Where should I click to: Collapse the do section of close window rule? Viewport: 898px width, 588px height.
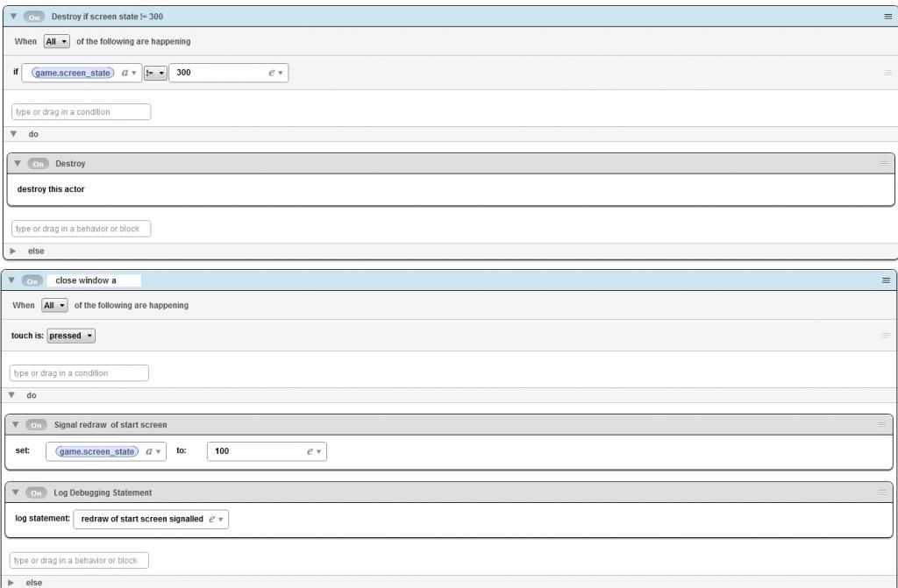tap(13, 395)
